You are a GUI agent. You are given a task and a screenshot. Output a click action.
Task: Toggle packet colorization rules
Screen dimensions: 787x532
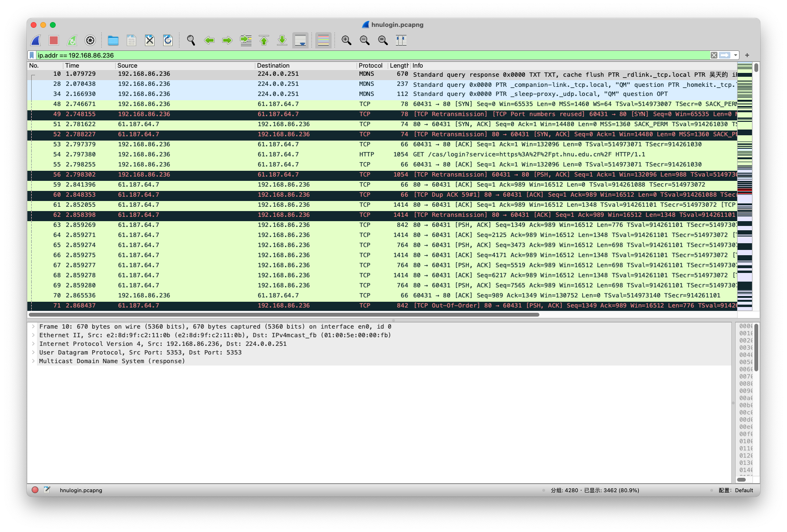(323, 40)
